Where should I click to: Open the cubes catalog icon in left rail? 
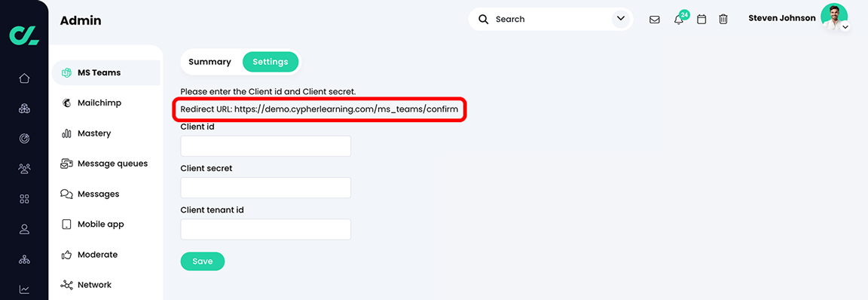coord(24,109)
